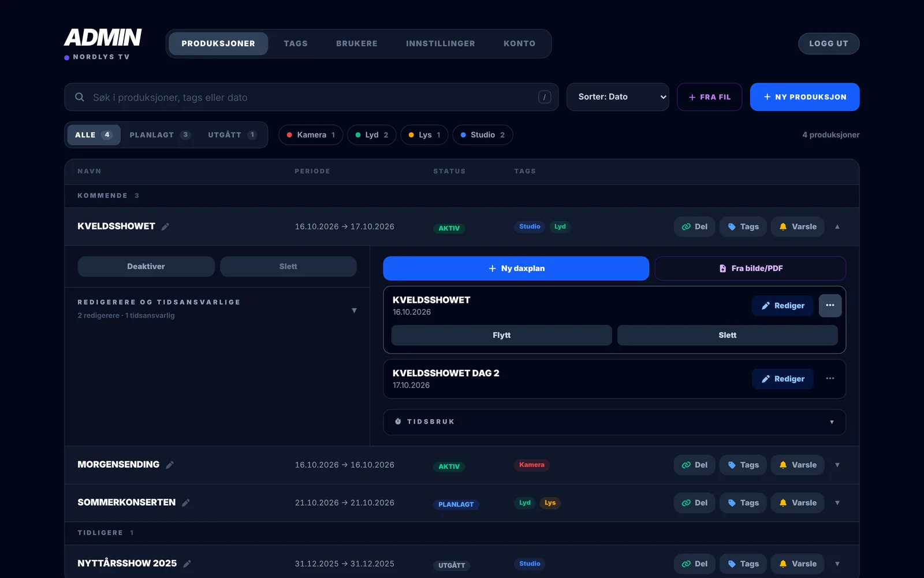This screenshot has height=578, width=924.
Task: Open Tags for SOMMERKONSERTEN row
Action: click(x=743, y=503)
